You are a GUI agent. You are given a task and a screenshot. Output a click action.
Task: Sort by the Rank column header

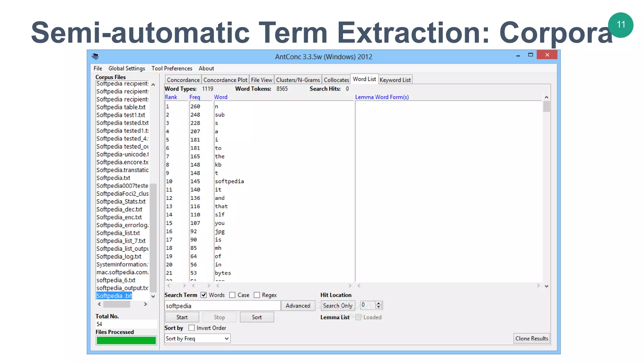(x=171, y=97)
